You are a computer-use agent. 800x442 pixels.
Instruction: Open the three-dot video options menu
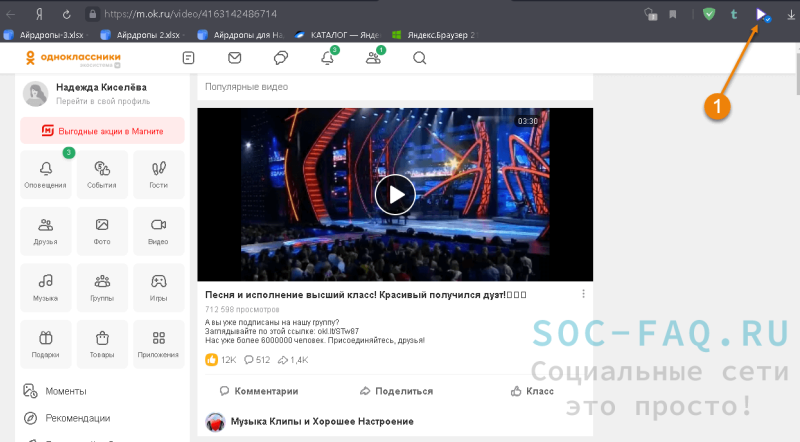583,294
